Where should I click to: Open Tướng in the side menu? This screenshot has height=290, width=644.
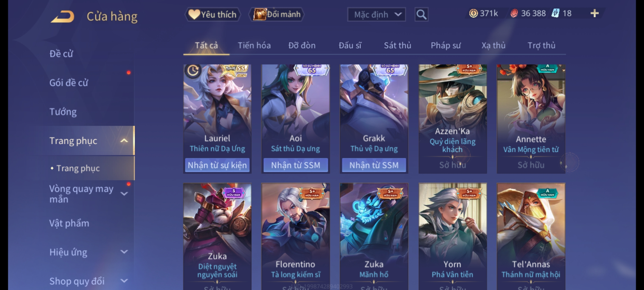click(x=63, y=112)
